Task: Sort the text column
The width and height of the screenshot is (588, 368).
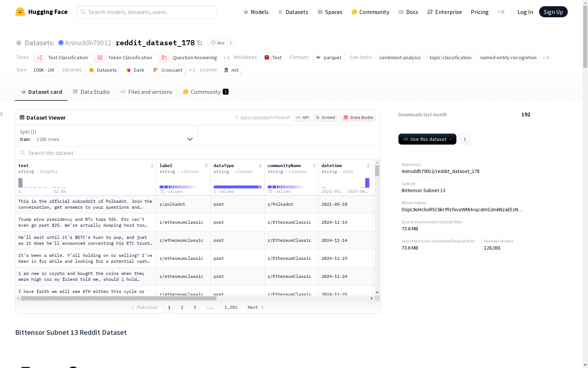Action: [x=152, y=166]
